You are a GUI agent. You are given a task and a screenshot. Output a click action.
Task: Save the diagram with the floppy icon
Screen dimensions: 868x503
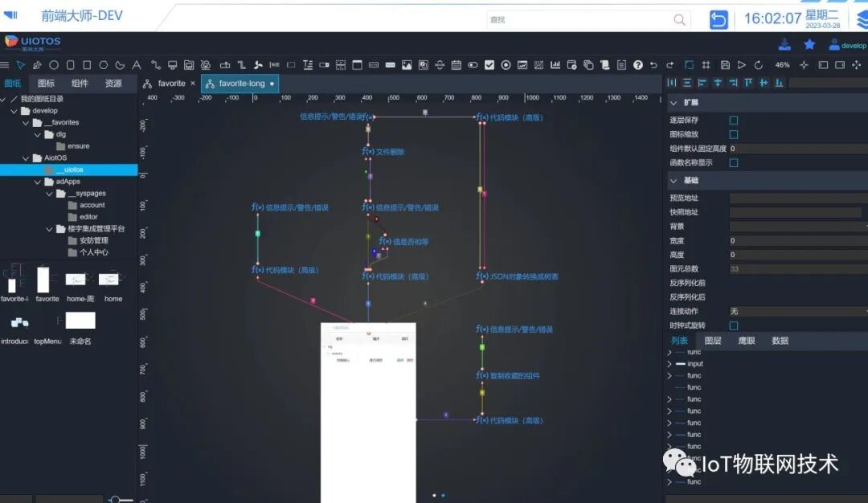click(725, 65)
